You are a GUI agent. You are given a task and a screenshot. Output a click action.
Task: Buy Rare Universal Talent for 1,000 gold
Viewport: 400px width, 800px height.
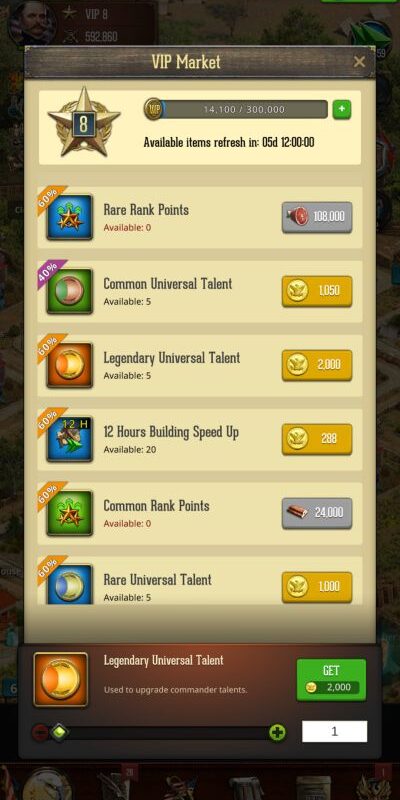pyautogui.click(x=317, y=587)
